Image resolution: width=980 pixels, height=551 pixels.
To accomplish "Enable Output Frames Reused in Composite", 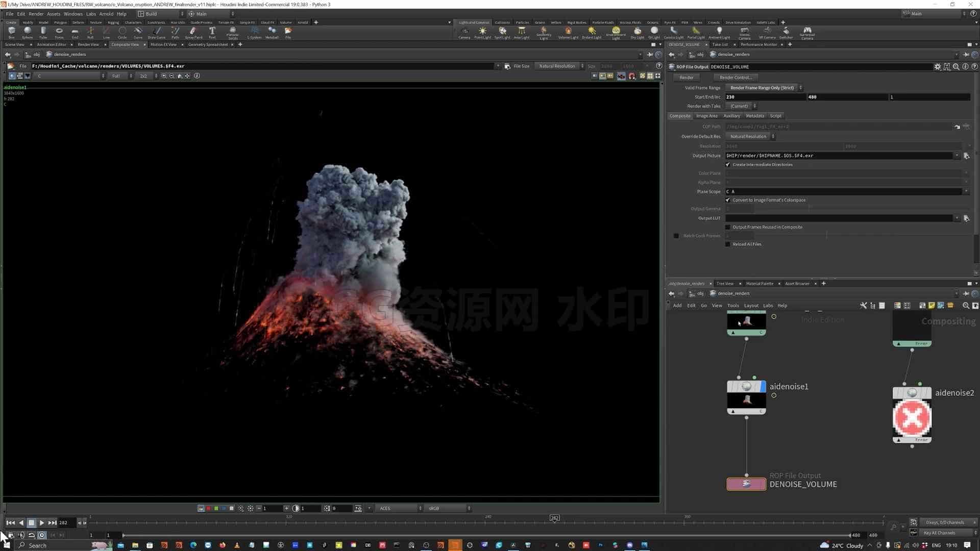I will click(x=728, y=227).
